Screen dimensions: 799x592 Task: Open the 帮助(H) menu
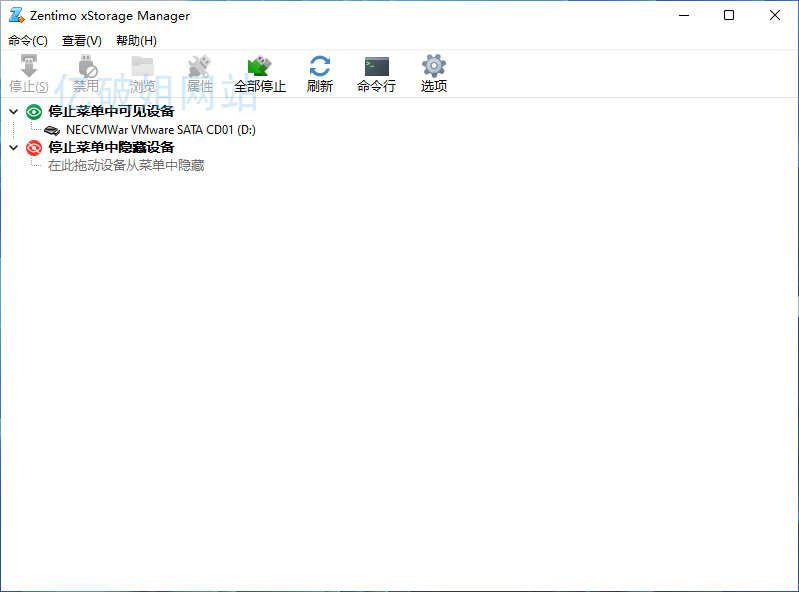tap(136, 41)
